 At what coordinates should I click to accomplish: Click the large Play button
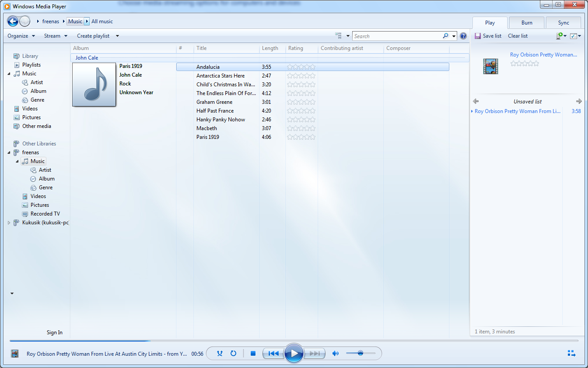click(294, 353)
